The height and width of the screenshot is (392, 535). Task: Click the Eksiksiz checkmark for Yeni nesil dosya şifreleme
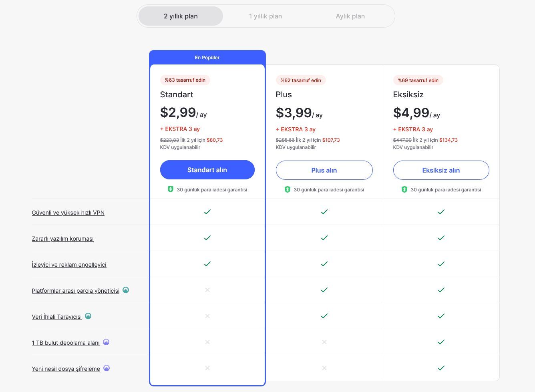[x=441, y=368]
